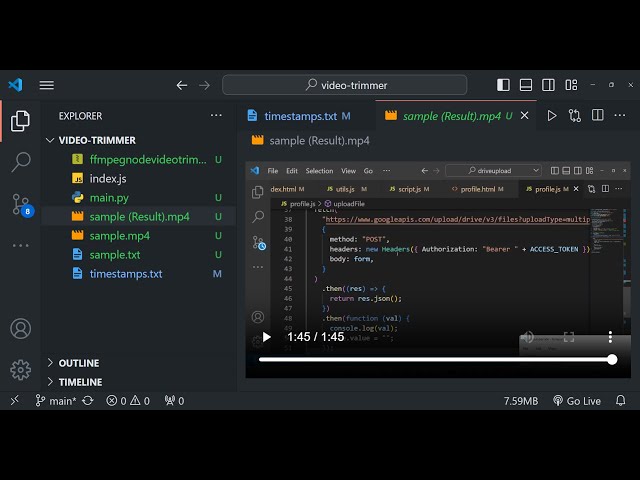Switch to the timestamps.txt tab
640x480 pixels.
pos(300,116)
